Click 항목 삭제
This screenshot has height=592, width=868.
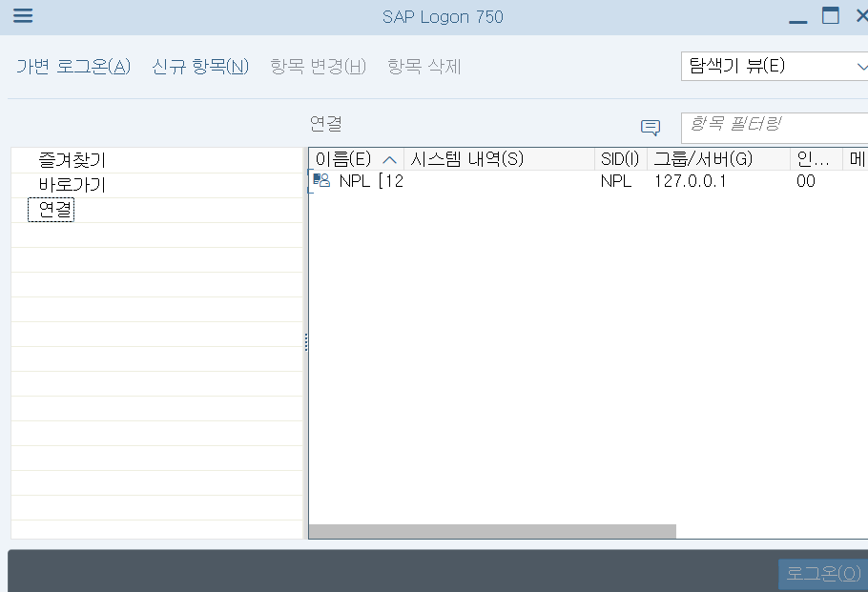point(424,67)
